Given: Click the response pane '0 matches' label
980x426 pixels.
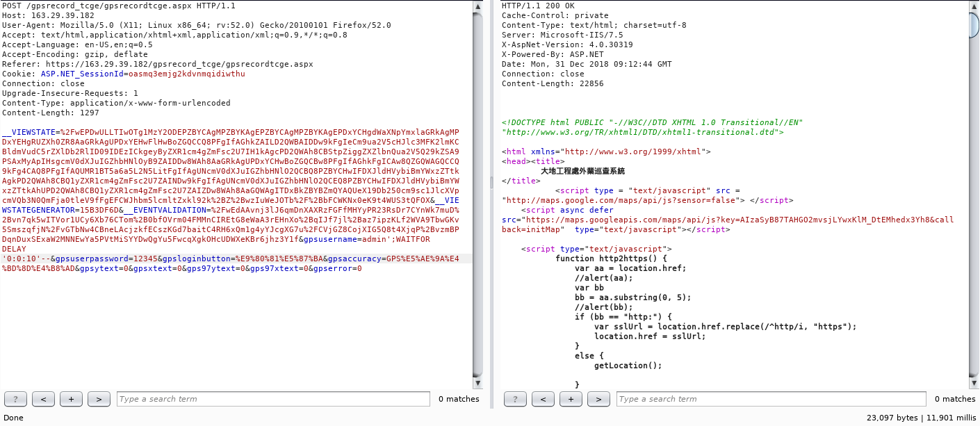Looking at the screenshot, I should click(x=955, y=399).
